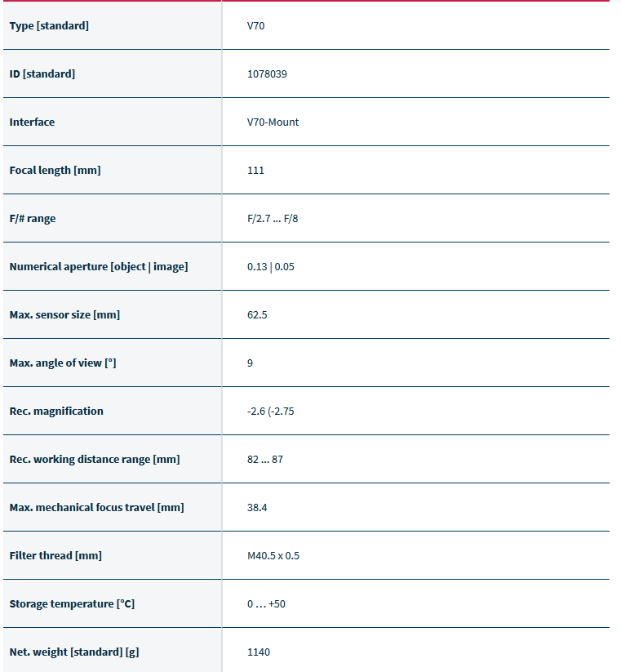Select the 0.13 | 0.05 aperture value
Image resolution: width=621 pixels, height=672 pixels.
coord(271,266)
